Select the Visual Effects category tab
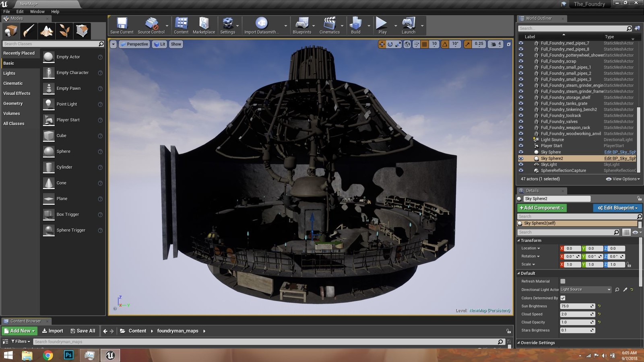This screenshot has height=362, width=644. coord(20,93)
